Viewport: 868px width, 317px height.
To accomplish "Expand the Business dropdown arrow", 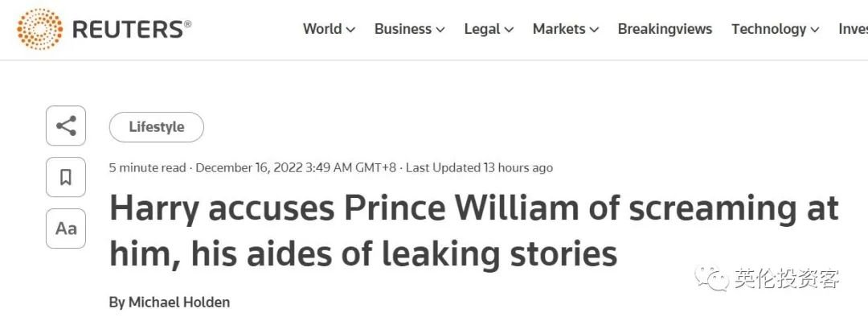I will tap(440, 30).
